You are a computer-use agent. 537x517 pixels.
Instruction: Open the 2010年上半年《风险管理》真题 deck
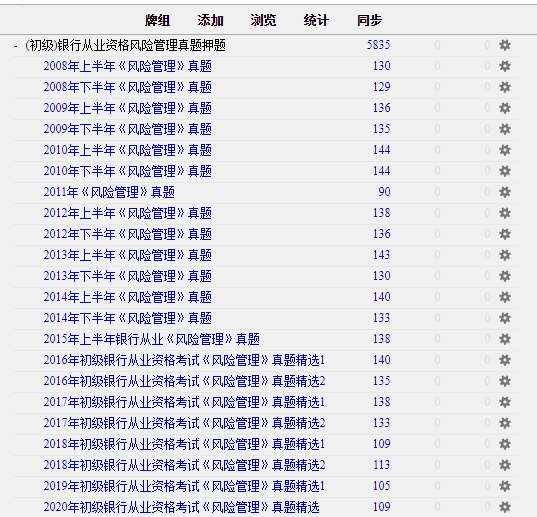pyautogui.click(x=127, y=150)
